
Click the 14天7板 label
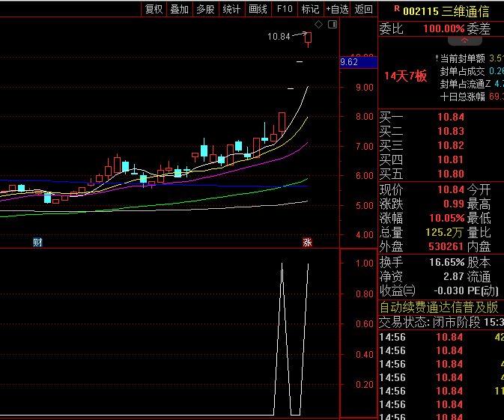pos(405,76)
